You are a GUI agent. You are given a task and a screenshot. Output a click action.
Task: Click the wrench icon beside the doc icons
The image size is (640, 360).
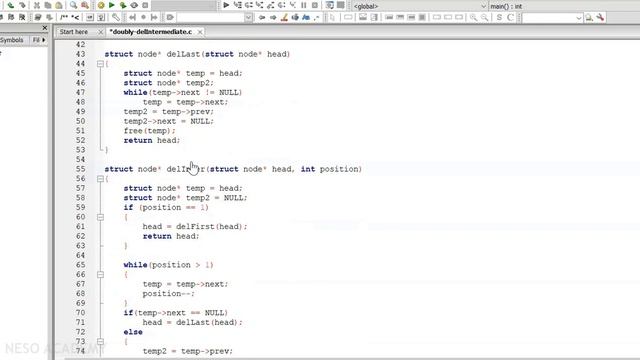pyautogui.click(x=116, y=17)
